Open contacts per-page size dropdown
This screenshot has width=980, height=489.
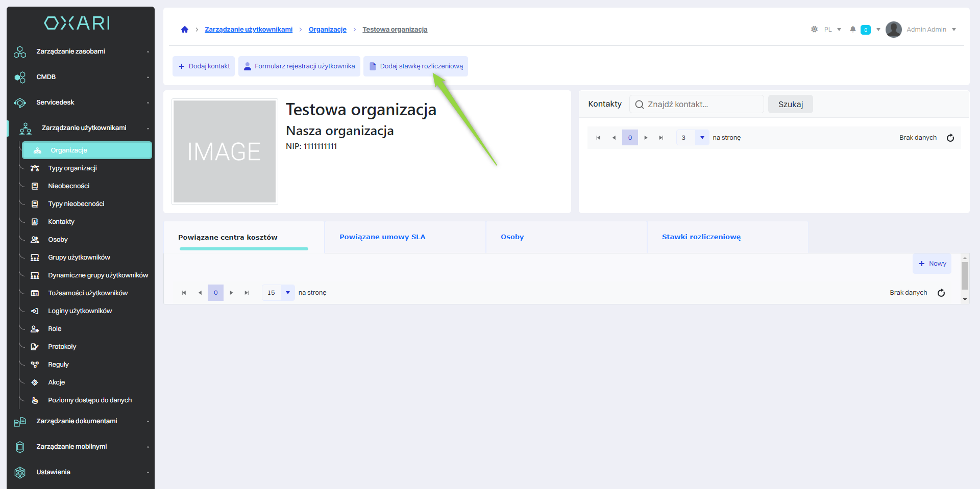[702, 138]
